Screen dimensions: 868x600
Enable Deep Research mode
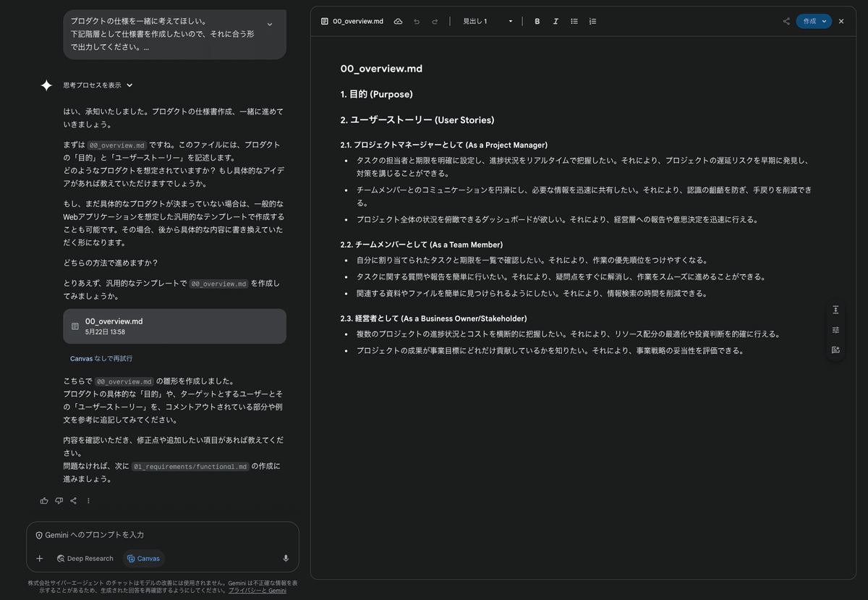coord(85,558)
